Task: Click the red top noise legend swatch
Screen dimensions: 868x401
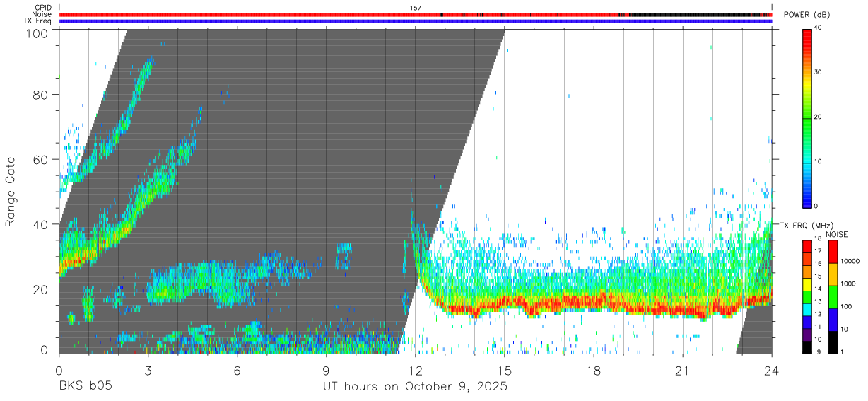Action: pyautogui.click(x=832, y=252)
